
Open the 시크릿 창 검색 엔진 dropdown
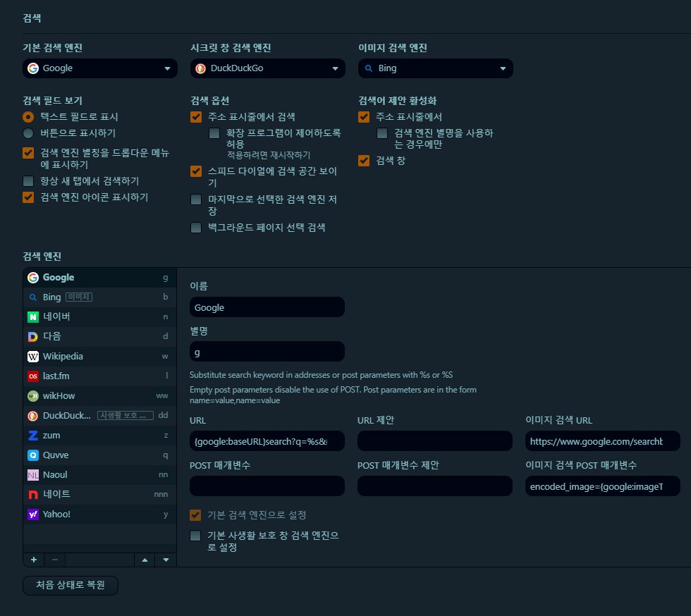(x=267, y=68)
